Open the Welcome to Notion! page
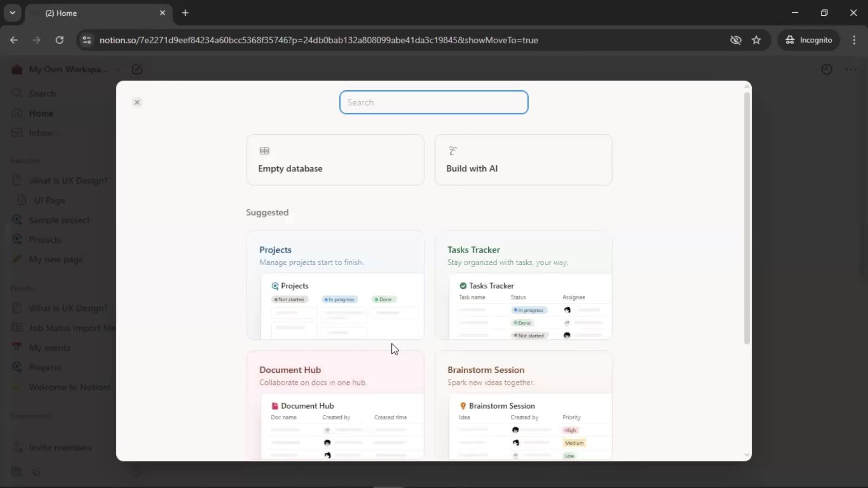This screenshot has height=488, width=868. pos(70,387)
